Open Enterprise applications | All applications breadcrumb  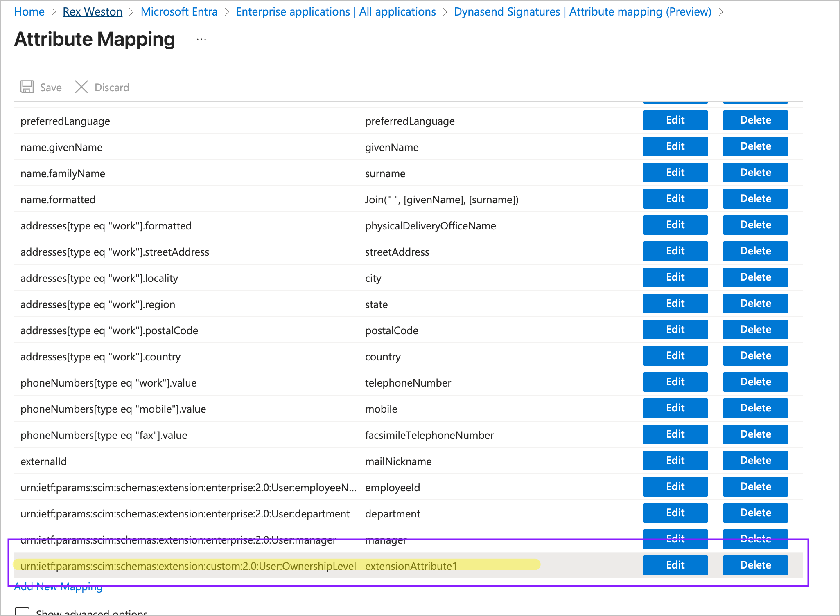(x=336, y=11)
